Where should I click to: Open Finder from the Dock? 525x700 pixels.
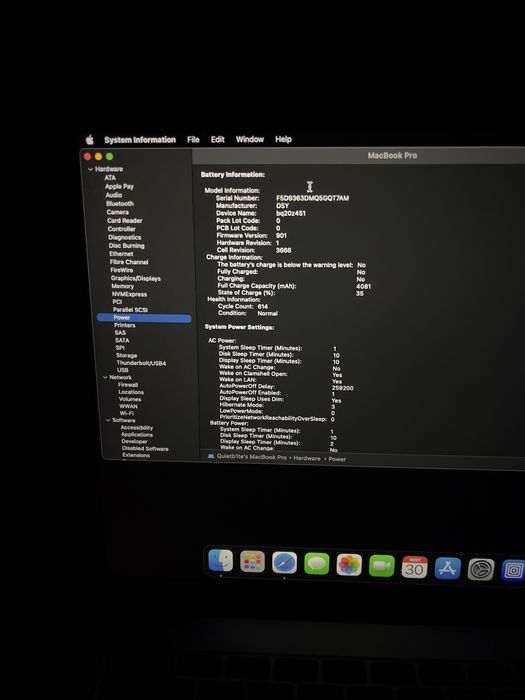221,560
